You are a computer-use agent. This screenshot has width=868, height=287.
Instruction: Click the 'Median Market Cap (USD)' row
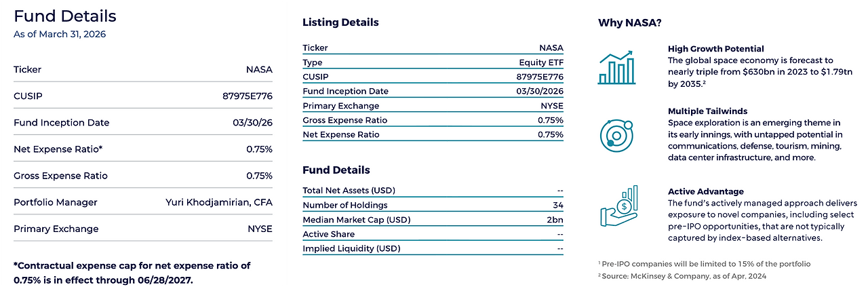[433, 220]
